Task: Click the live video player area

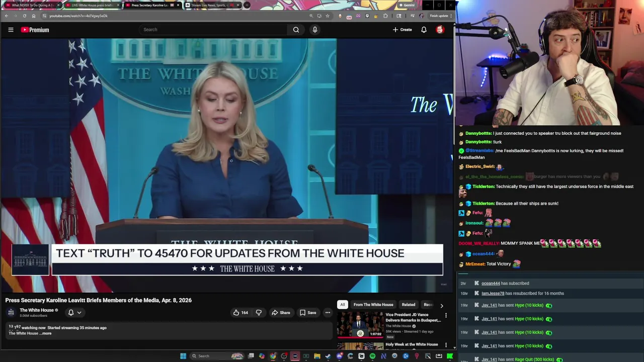Action: pyautogui.click(x=226, y=165)
